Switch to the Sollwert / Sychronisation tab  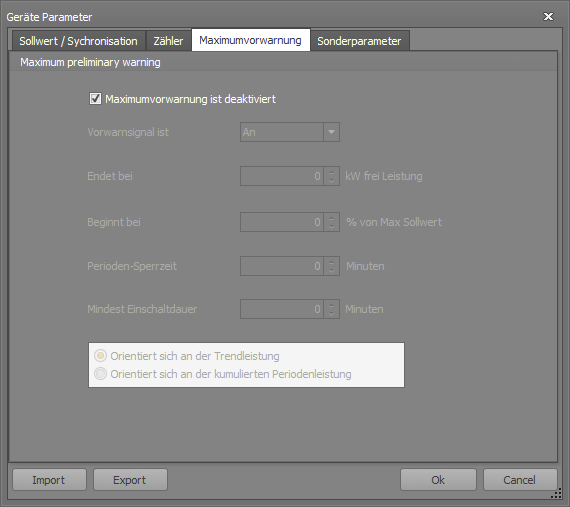pos(79,41)
